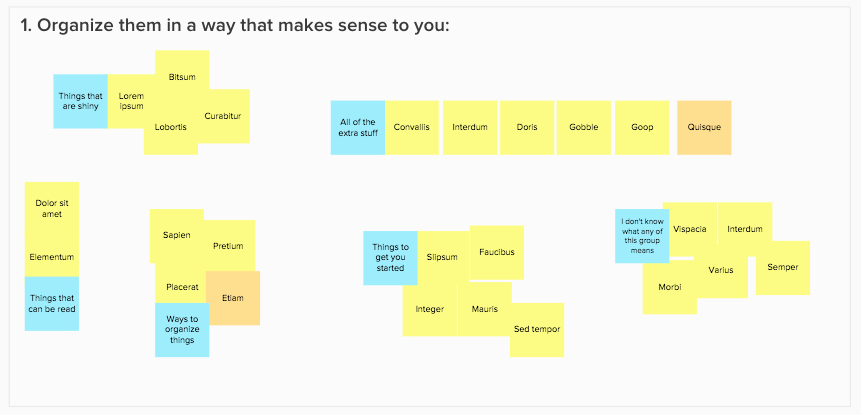This screenshot has height=415, width=861.
Task: Select the 'Morbi' yellow note
Action: coord(670,287)
